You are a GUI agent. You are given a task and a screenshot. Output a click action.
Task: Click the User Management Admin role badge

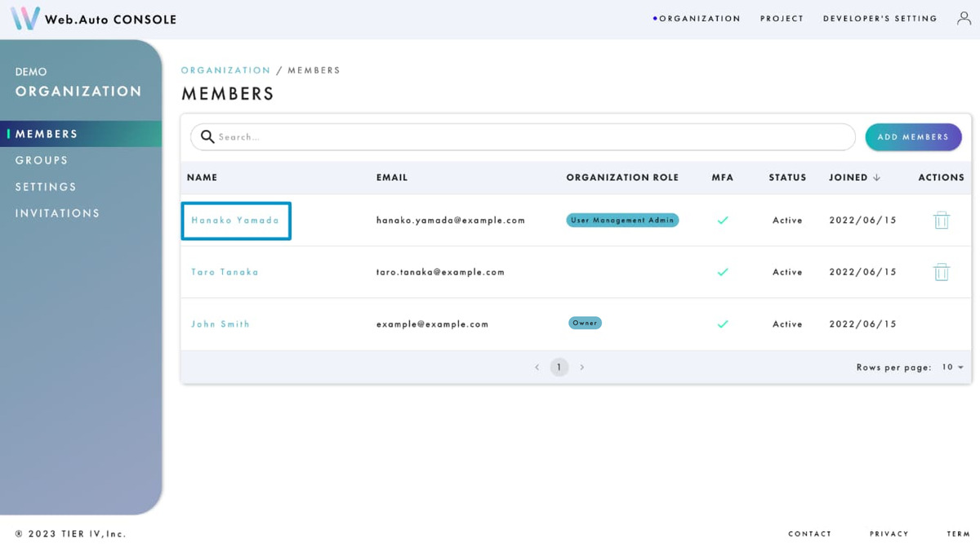(x=622, y=220)
